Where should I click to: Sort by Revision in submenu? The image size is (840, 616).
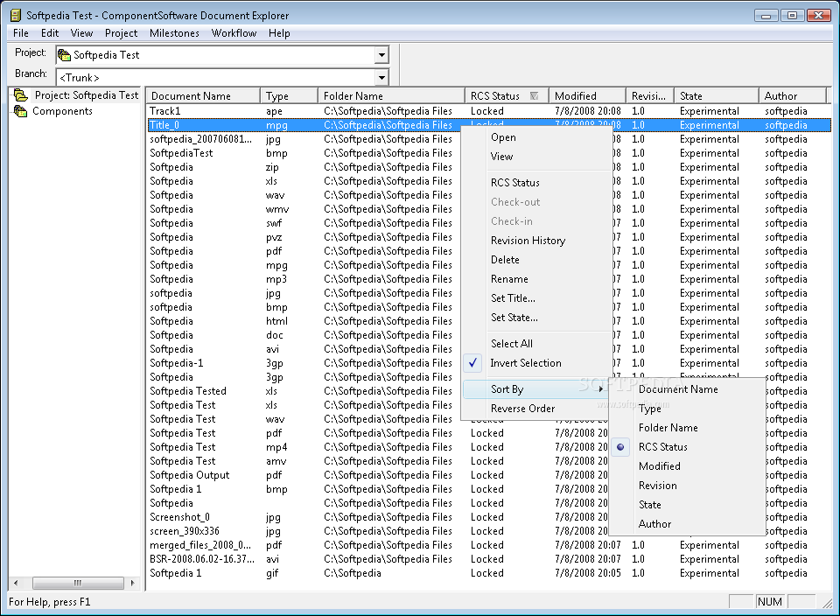[688, 486]
